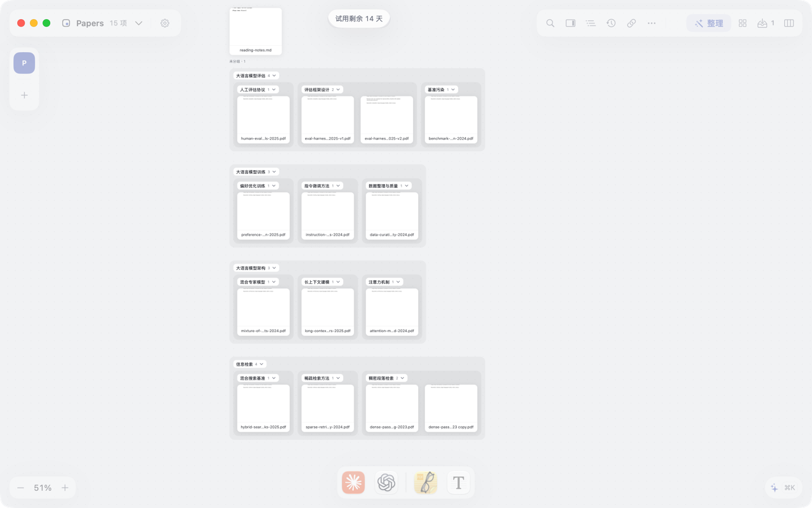Screen dimensions: 812x508
Task: Open the mixture-of-…ts-2024.pdf card
Action: tap(263, 312)
